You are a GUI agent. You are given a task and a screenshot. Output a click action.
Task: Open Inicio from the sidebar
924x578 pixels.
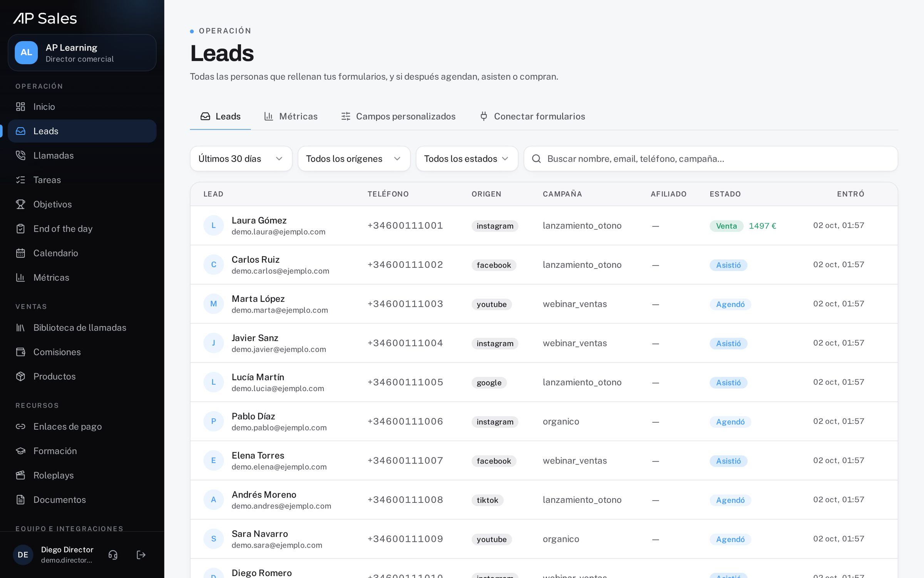[82, 107]
